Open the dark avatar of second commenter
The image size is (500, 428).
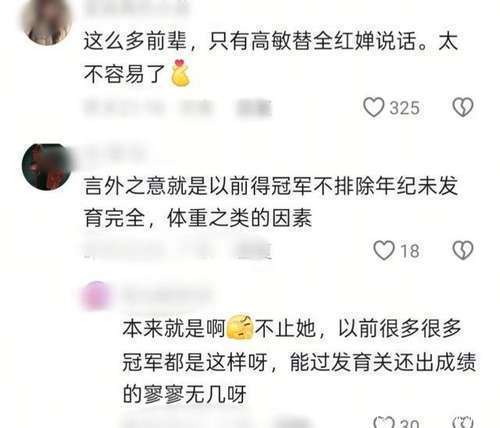click(x=47, y=166)
